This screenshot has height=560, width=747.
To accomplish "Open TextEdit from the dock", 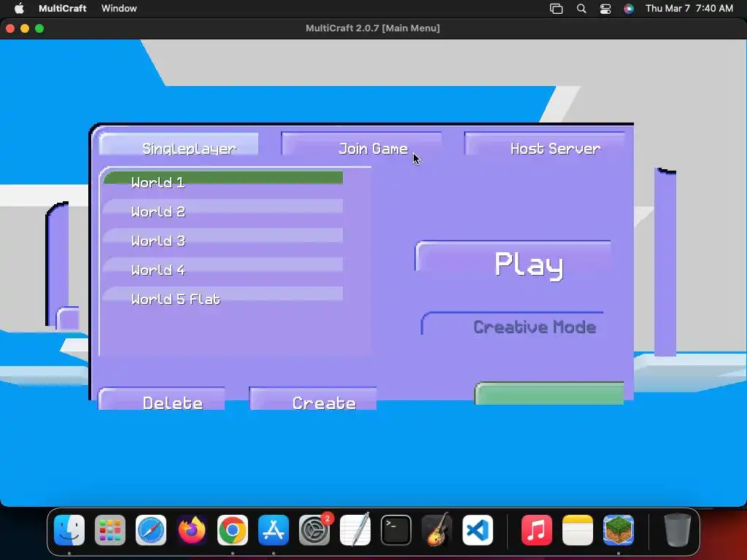I will pos(355,530).
